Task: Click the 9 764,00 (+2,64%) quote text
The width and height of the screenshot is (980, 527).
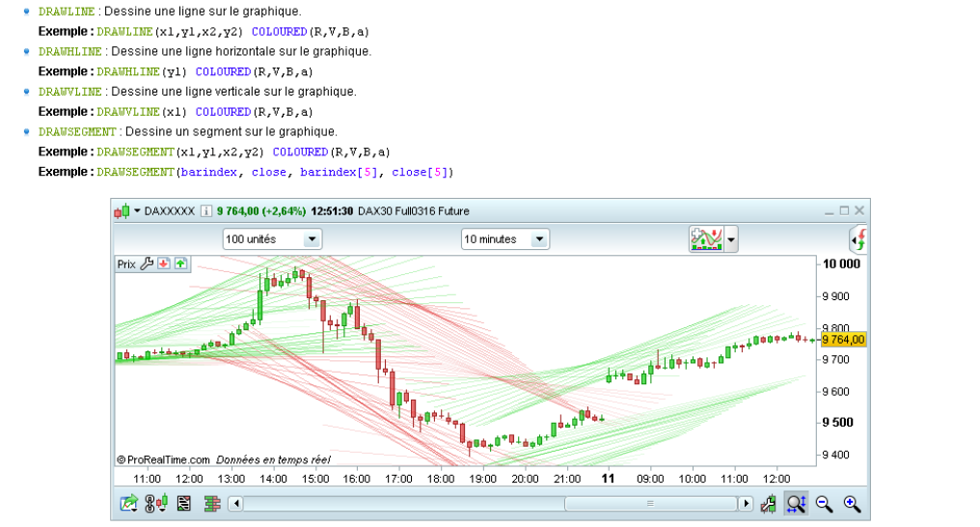Action: tap(261, 211)
